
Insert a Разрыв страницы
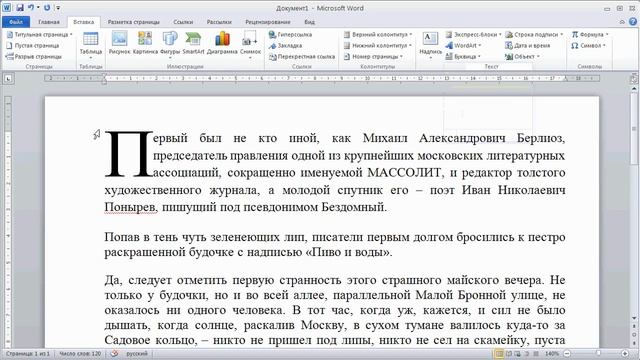(x=34, y=57)
